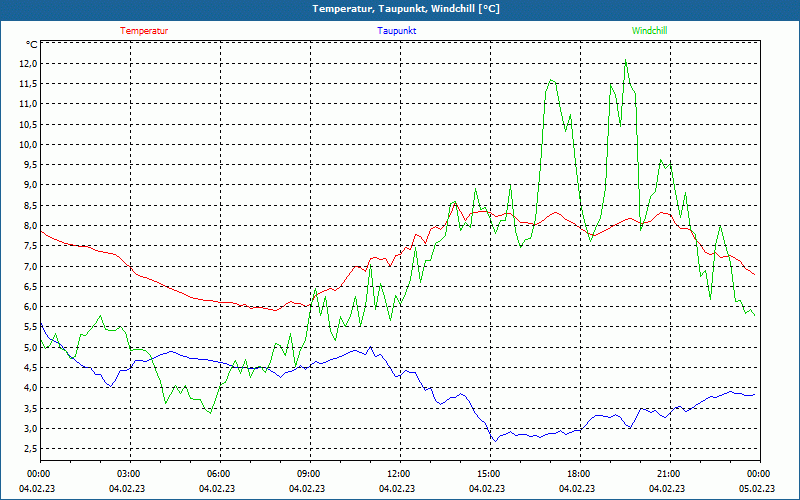800x500 pixels.
Task: Click the 6,0 y-axis value
Action: 30,307
